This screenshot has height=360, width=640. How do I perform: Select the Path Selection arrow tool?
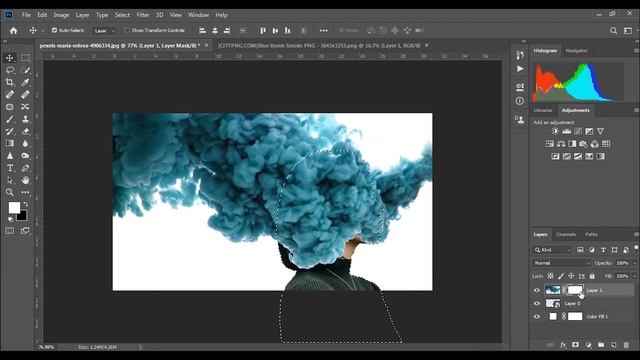tap(10, 180)
